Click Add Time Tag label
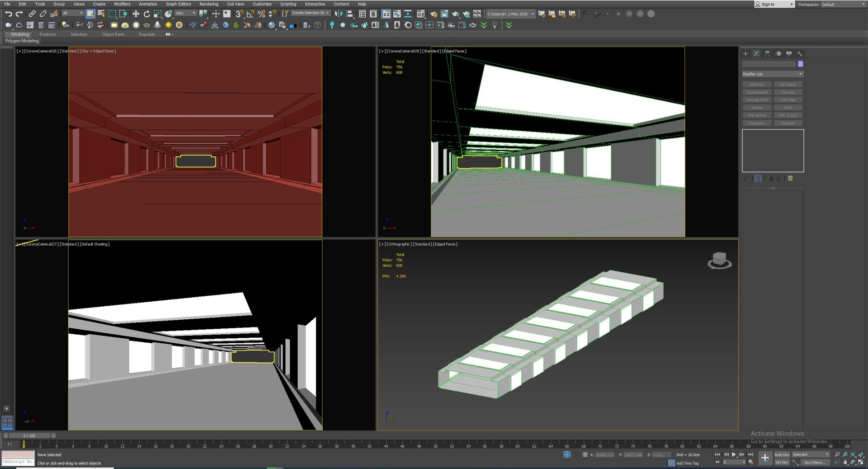The height and width of the screenshot is (469, 868). coord(688,463)
